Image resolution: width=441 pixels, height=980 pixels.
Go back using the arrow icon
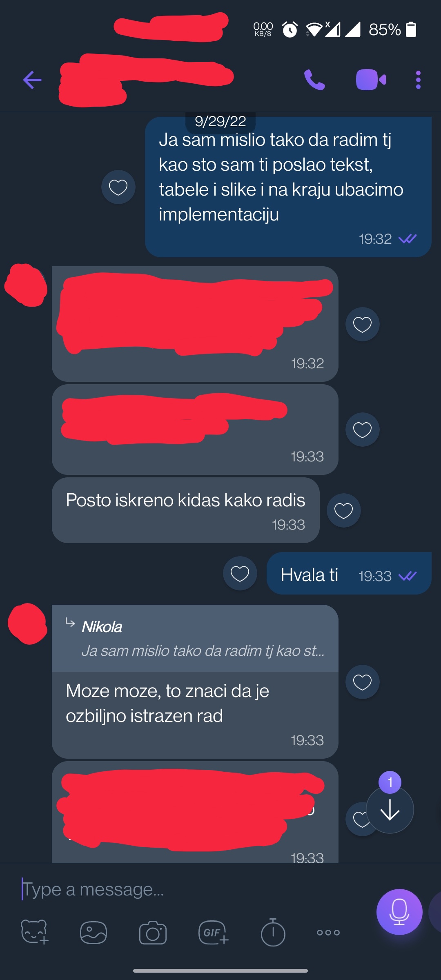pyautogui.click(x=32, y=80)
